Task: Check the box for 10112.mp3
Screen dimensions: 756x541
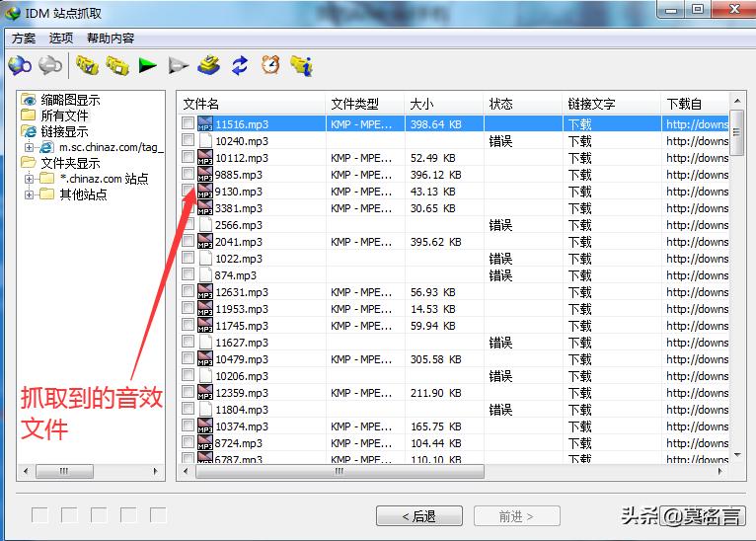Action: (x=189, y=157)
